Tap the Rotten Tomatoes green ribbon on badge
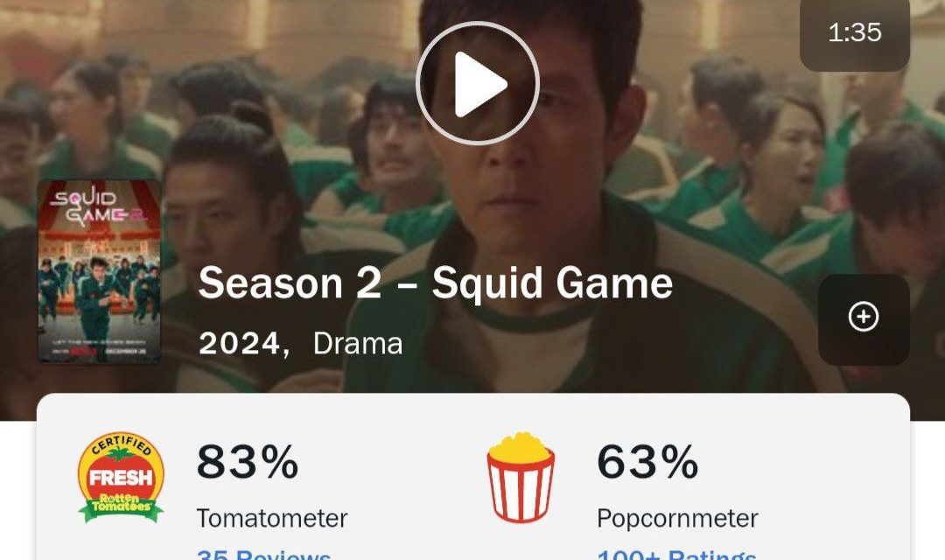This screenshot has height=560, width=945. pyautogui.click(x=121, y=507)
